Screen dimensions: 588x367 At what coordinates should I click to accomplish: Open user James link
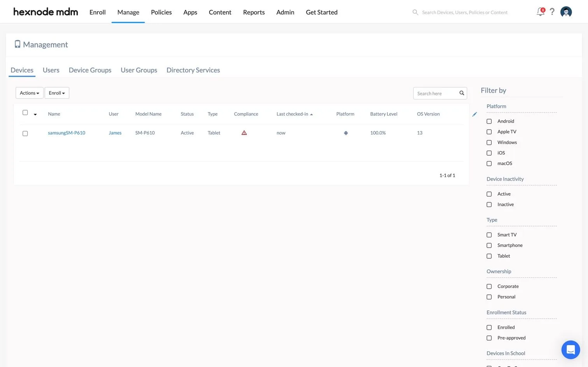point(115,133)
